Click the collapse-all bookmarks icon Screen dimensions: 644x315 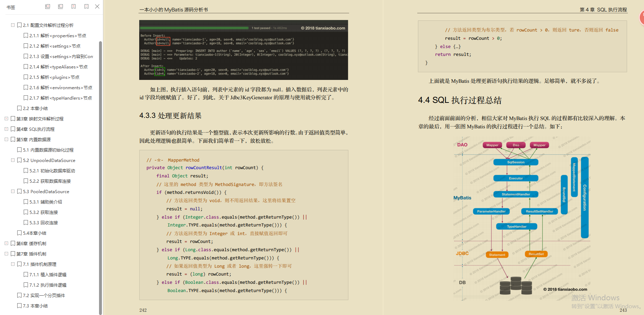click(x=60, y=6)
